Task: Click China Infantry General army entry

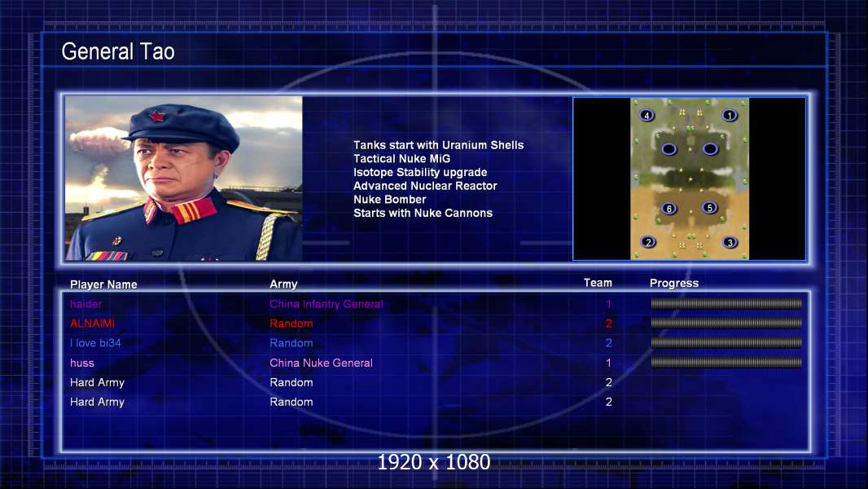Action: [x=327, y=304]
